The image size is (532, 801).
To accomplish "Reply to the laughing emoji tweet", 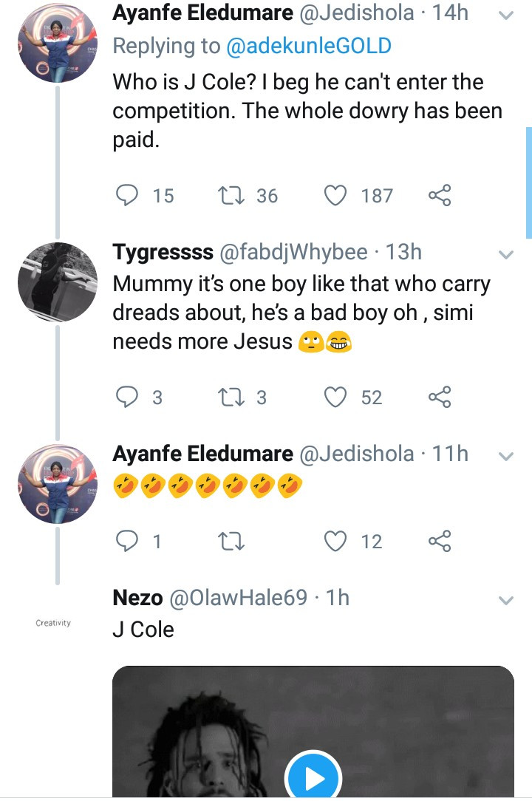I will [129, 542].
